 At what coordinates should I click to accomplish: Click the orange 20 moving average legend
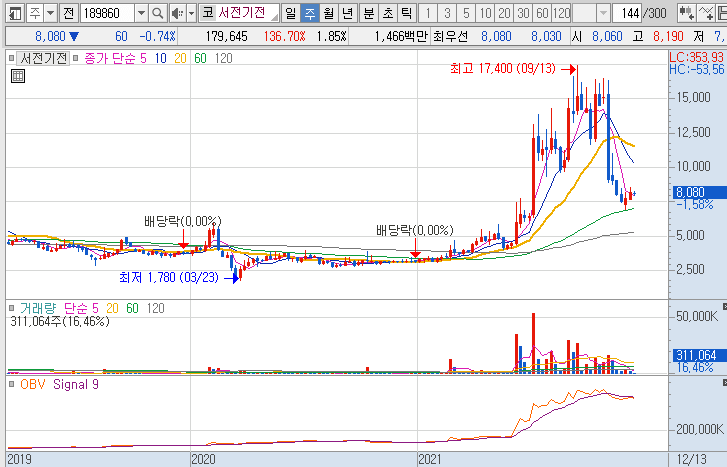(180, 58)
